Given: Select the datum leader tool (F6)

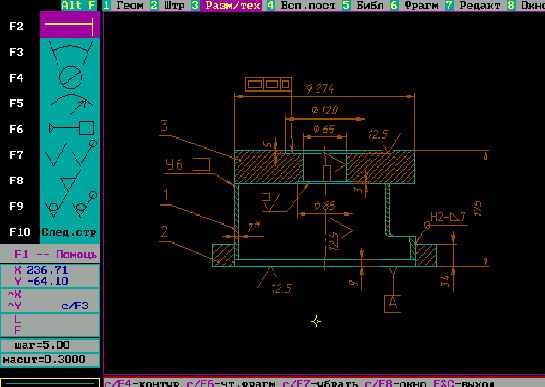Looking at the screenshot, I should (70, 128).
